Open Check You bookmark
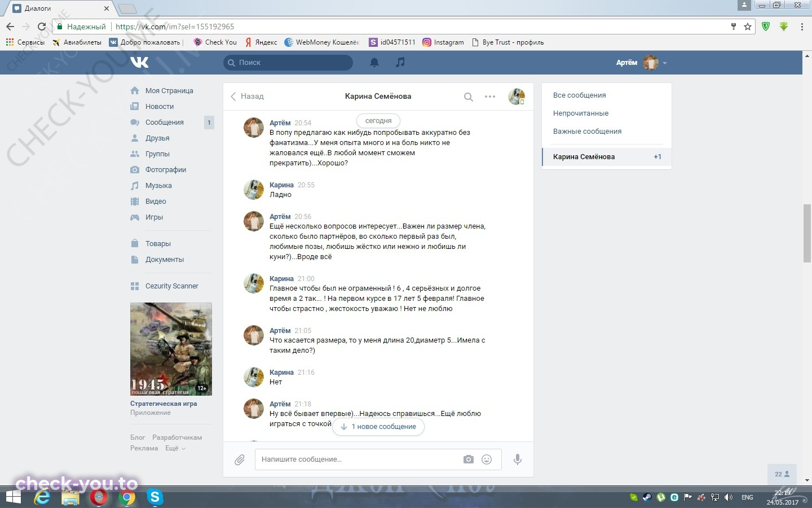Image resolution: width=812 pixels, height=508 pixels. tap(215, 42)
